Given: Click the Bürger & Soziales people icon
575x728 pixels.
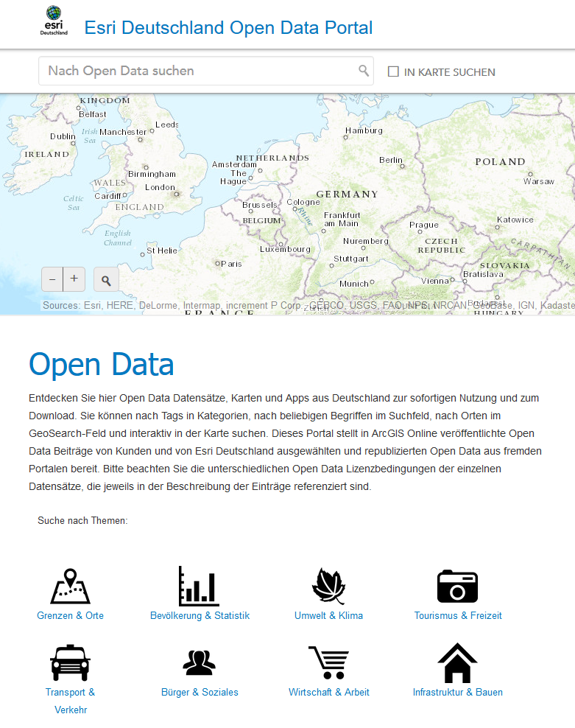Looking at the screenshot, I should 199,662.
